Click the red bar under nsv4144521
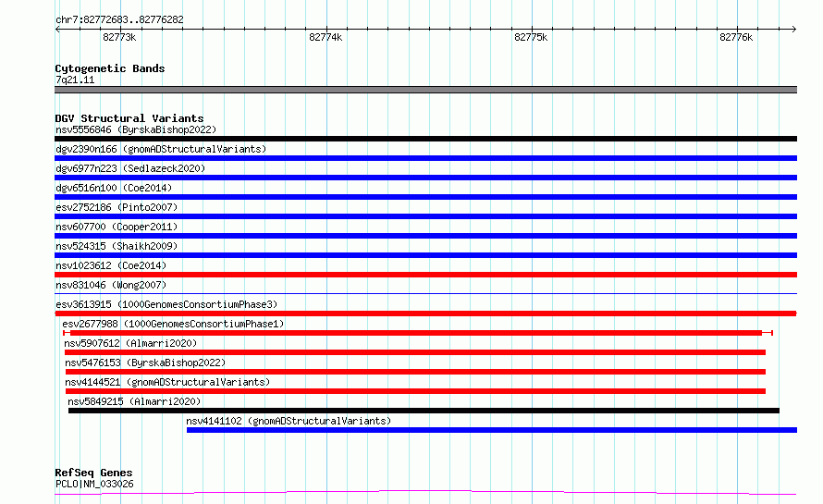The width and height of the screenshot is (823, 504). click(416, 391)
